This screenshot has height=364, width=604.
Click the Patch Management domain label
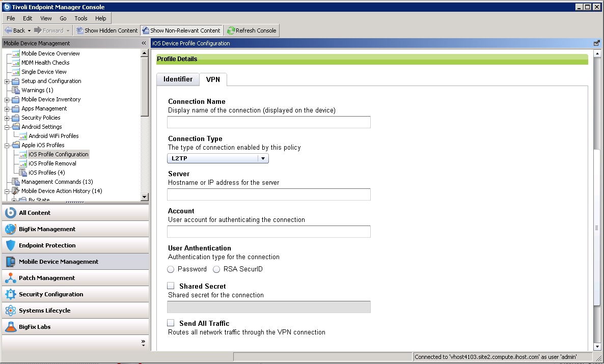(47, 278)
